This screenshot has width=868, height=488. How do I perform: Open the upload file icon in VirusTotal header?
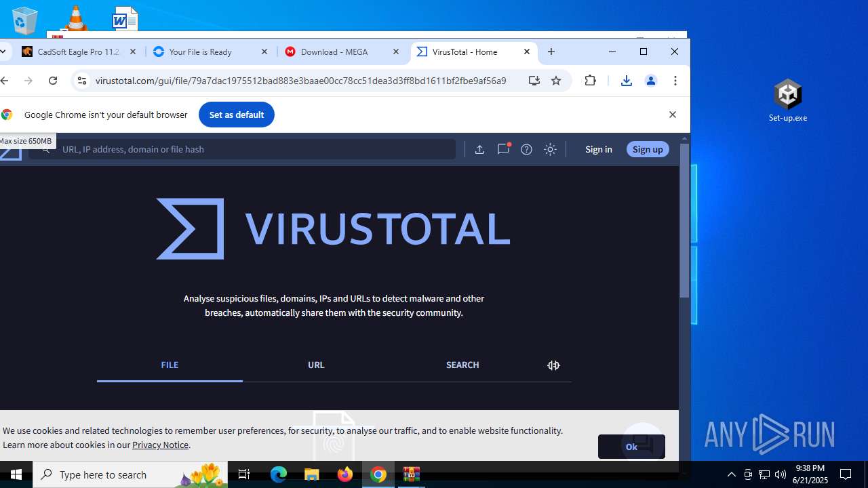pyautogui.click(x=479, y=149)
